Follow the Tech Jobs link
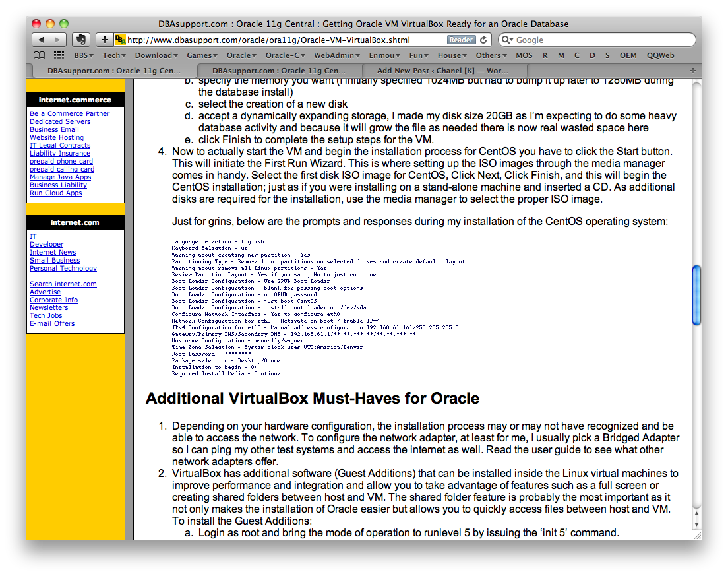 click(46, 315)
